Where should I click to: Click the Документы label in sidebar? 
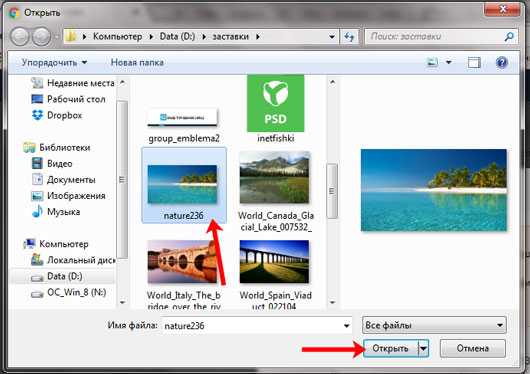click(71, 180)
